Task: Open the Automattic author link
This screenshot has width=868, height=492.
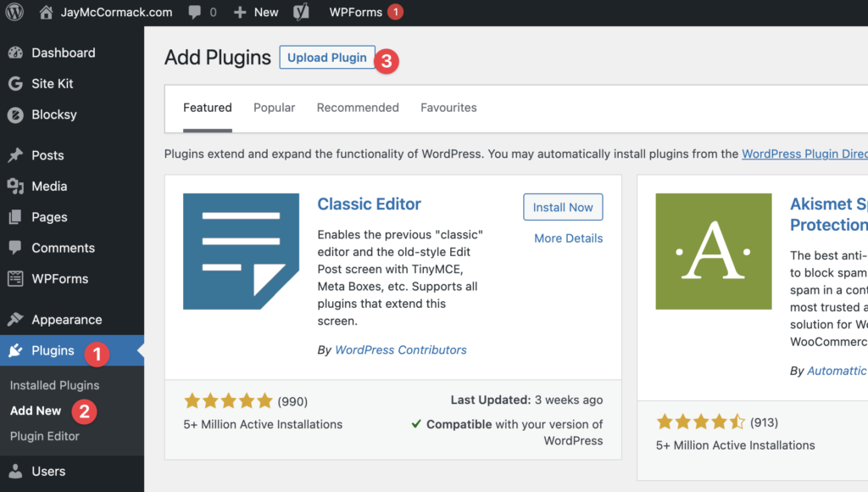Action: point(837,371)
